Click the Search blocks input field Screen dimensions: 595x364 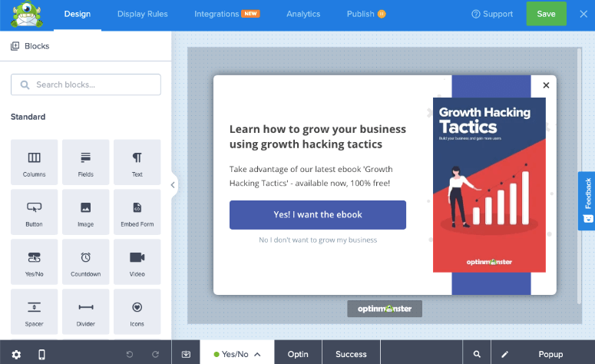86,84
